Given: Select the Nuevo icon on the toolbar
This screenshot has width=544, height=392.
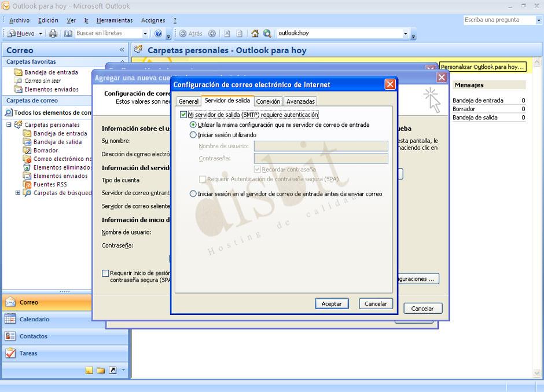Looking at the screenshot, I should (12, 33).
